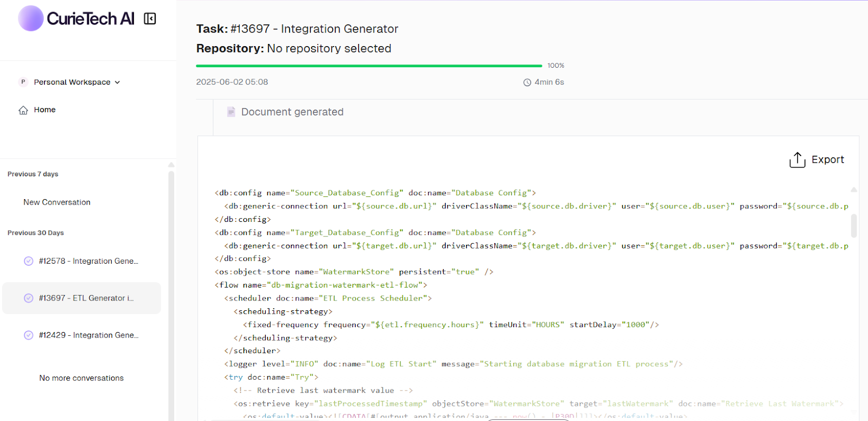Click the workspace avatar letter P

[x=23, y=82]
